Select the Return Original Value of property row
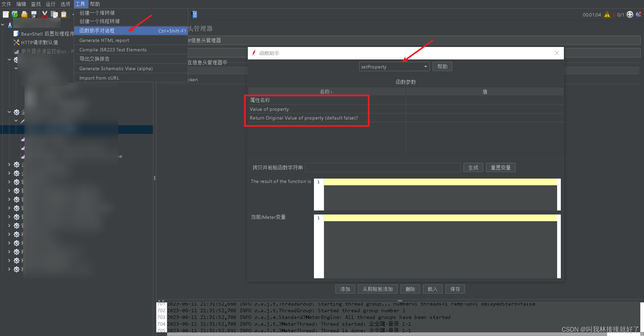The height and width of the screenshot is (336, 644). point(327,118)
